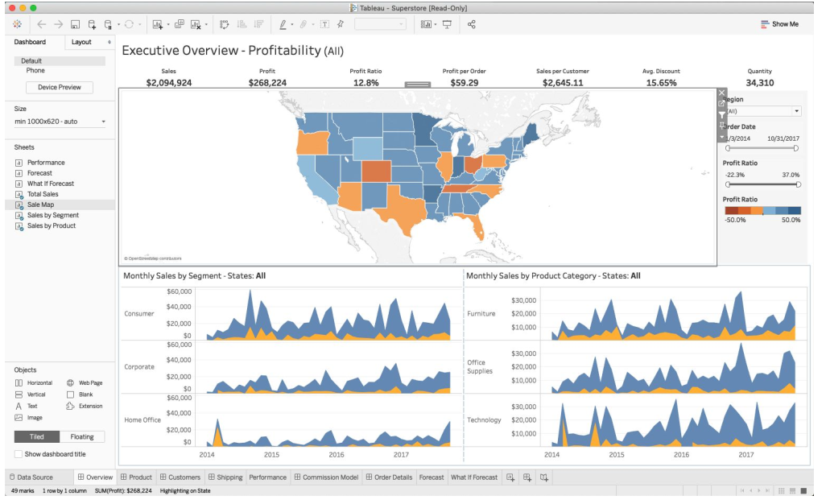Click the New Worksheet icon beside tabs
The image size is (826, 504).
[x=510, y=477]
